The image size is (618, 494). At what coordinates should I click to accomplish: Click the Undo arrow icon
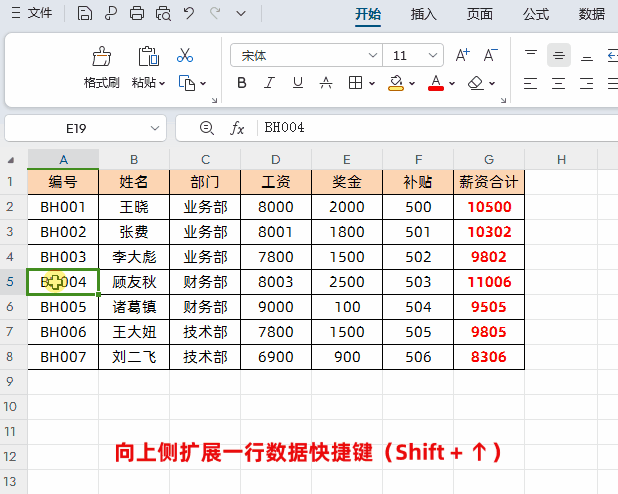point(189,14)
